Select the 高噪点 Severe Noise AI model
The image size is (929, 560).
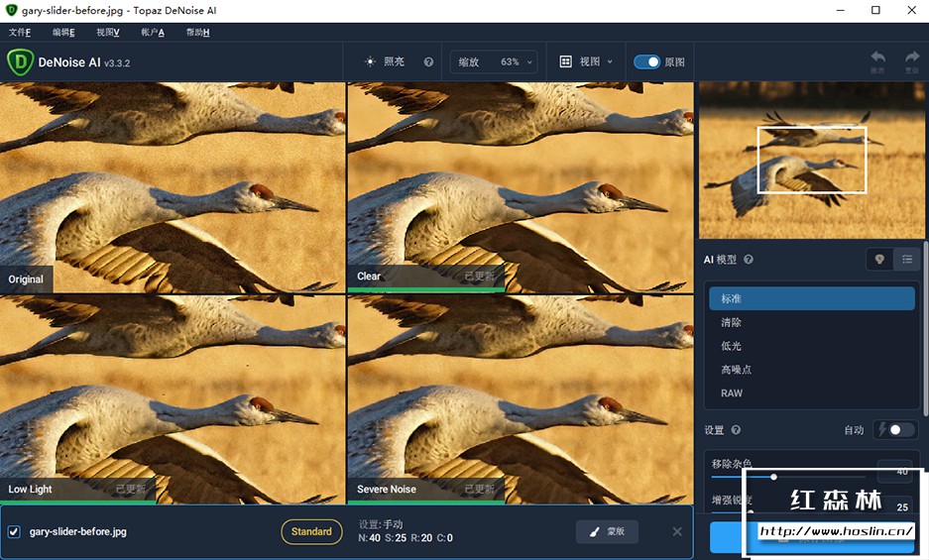pyautogui.click(x=812, y=370)
